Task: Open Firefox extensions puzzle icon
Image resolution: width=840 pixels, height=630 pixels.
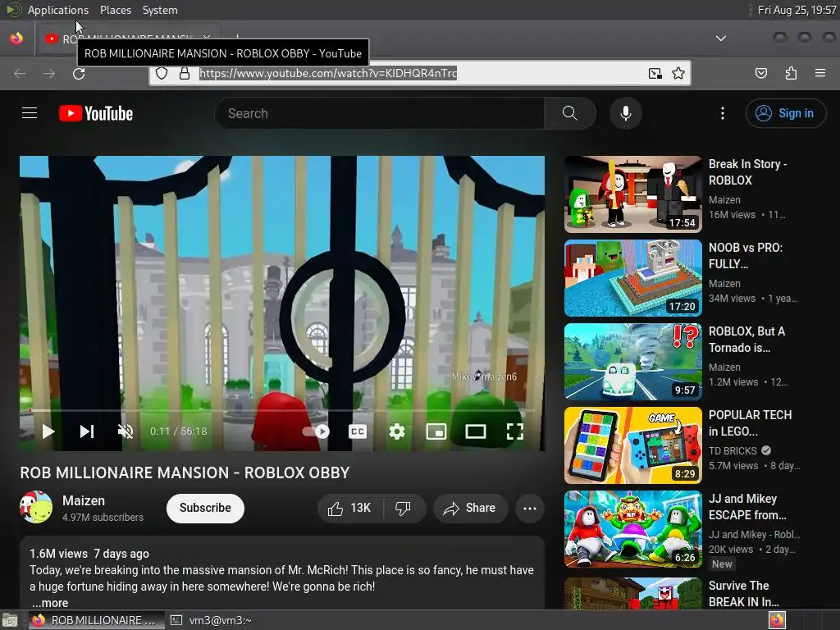Action: (791, 73)
